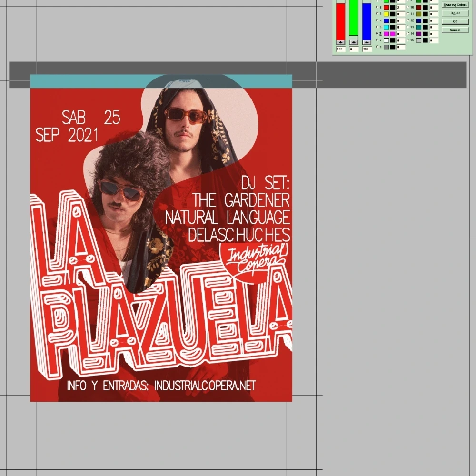Click the red slider's down arrow button
This screenshot has height=476, width=476.
[341, 42]
